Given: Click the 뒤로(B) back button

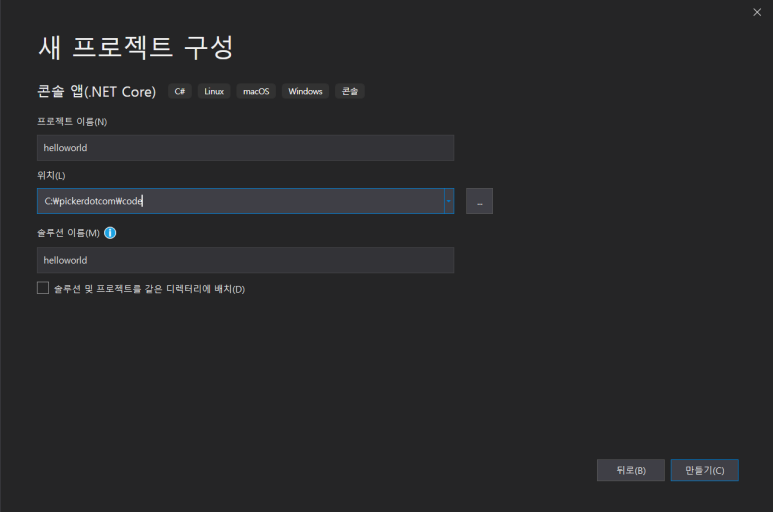Looking at the screenshot, I should (x=631, y=470).
